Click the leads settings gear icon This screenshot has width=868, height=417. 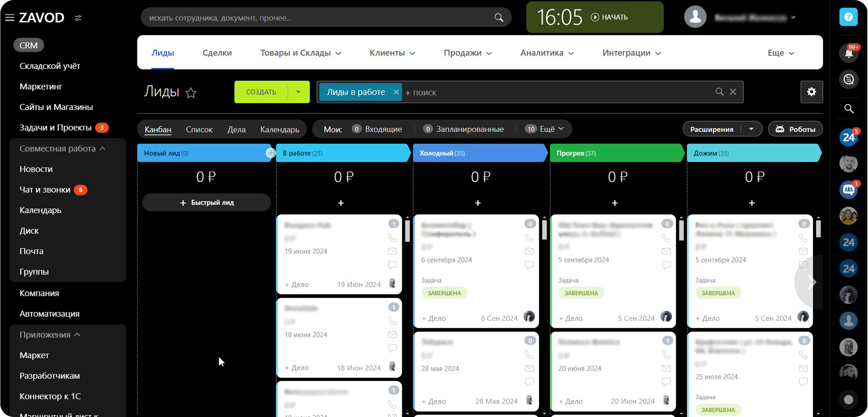[811, 92]
